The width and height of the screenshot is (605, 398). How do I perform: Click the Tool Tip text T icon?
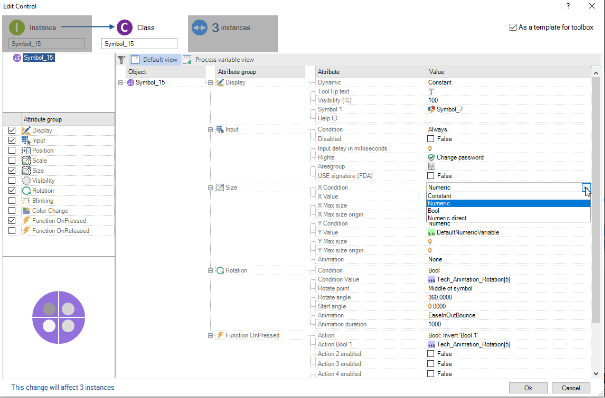(x=431, y=92)
